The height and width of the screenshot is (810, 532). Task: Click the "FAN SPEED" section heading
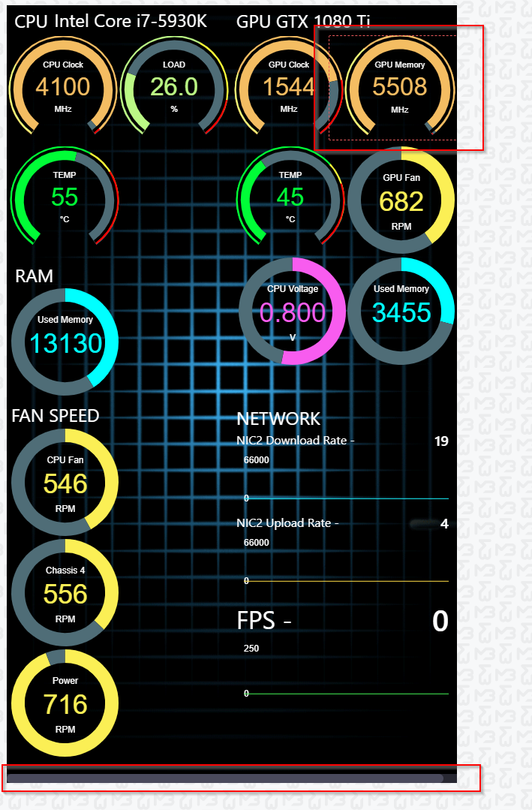pyautogui.click(x=56, y=416)
